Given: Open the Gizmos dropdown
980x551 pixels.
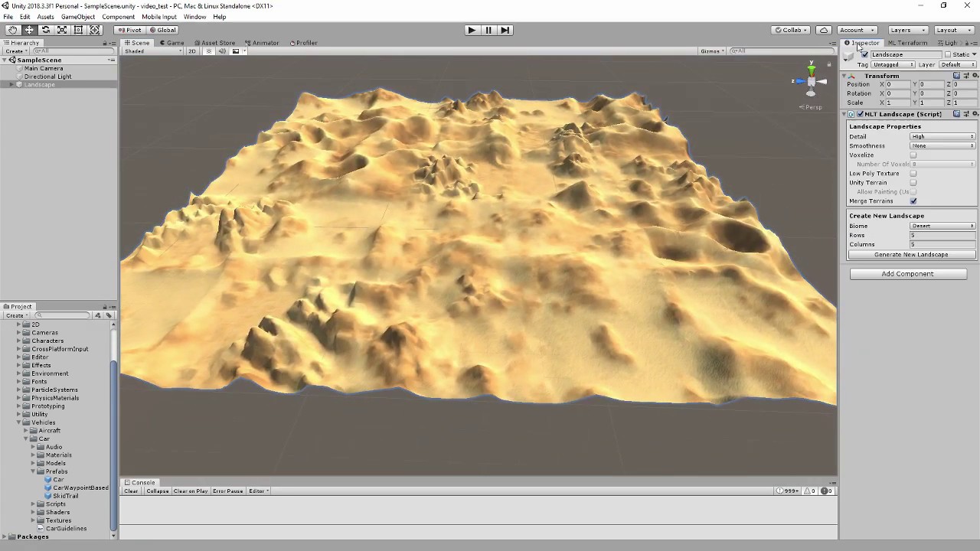Looking at the screenshot, I should (712, 51).
